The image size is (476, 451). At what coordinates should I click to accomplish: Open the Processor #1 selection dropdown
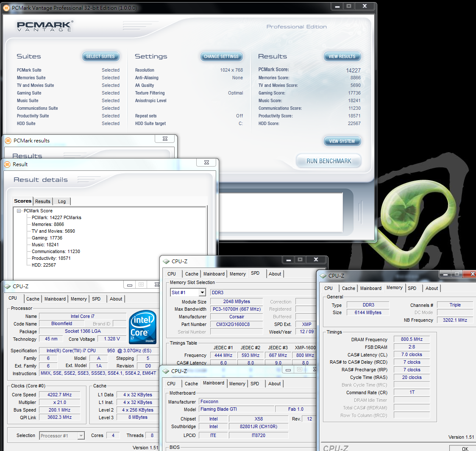click(81, 436)
